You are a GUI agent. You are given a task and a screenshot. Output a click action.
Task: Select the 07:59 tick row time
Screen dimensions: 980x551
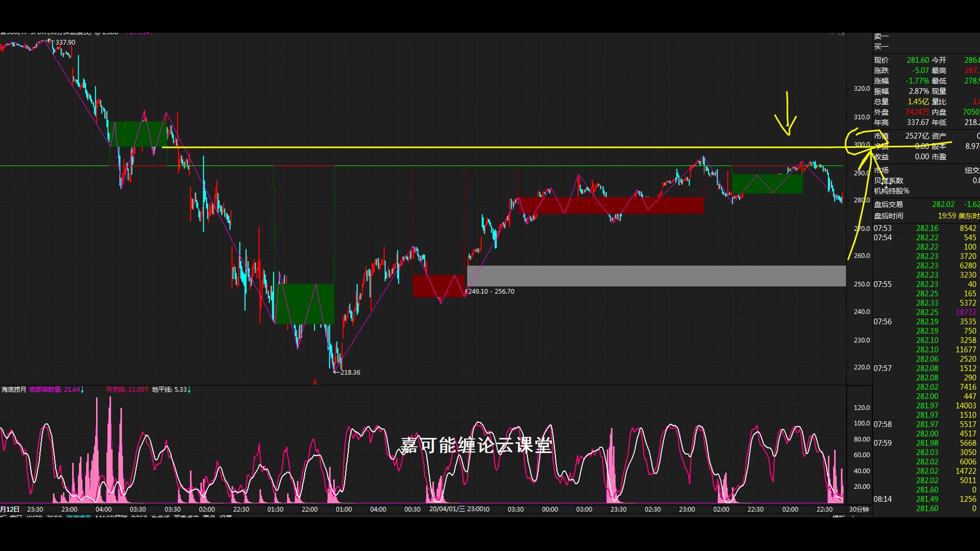(x=883, y=443)
